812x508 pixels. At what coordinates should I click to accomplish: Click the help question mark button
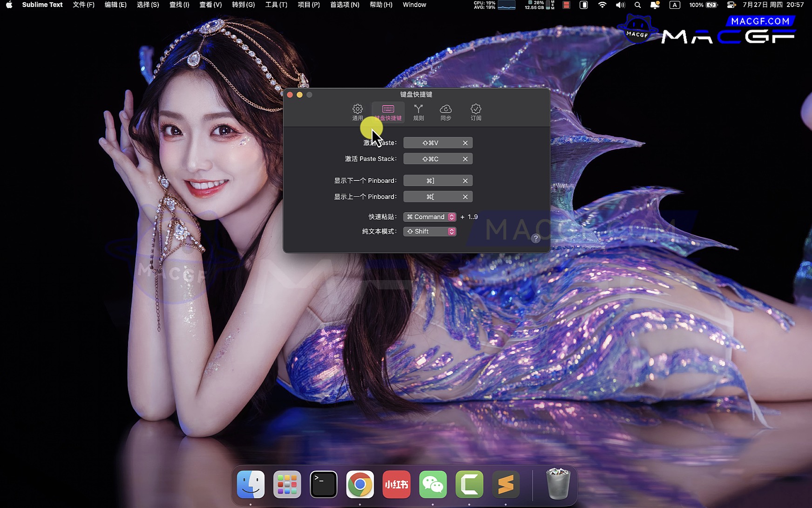click(535, 238)
